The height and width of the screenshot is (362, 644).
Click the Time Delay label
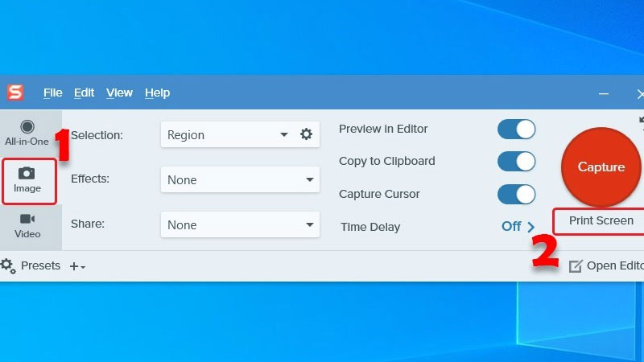(370, 227)
